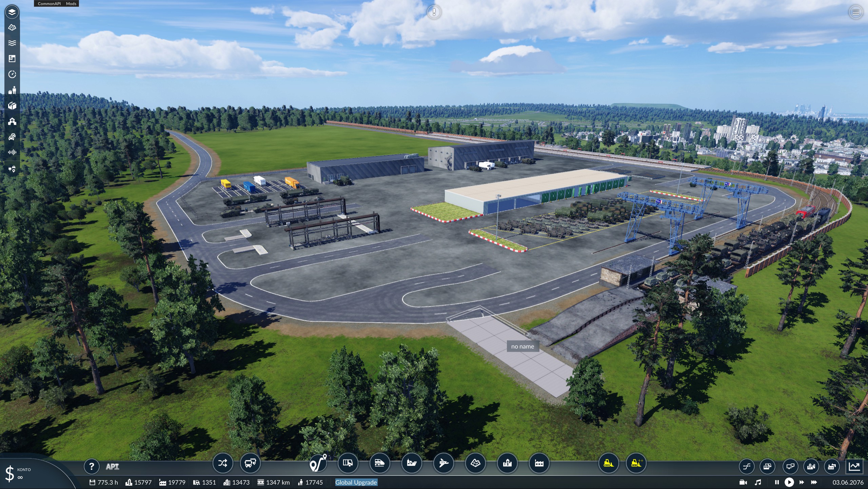
Task: Open the Mods menu
Action: [71, 3]
